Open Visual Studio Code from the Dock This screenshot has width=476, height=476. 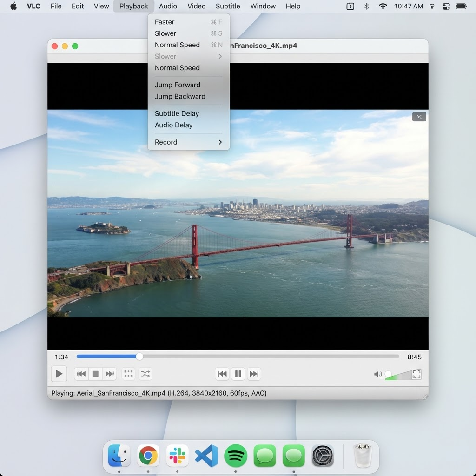tap(206, 456)
